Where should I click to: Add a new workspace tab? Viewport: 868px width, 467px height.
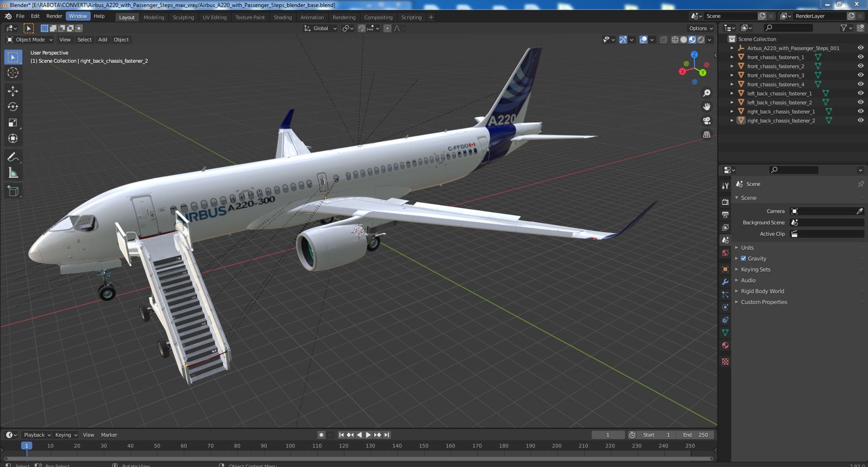click(431, 17)
